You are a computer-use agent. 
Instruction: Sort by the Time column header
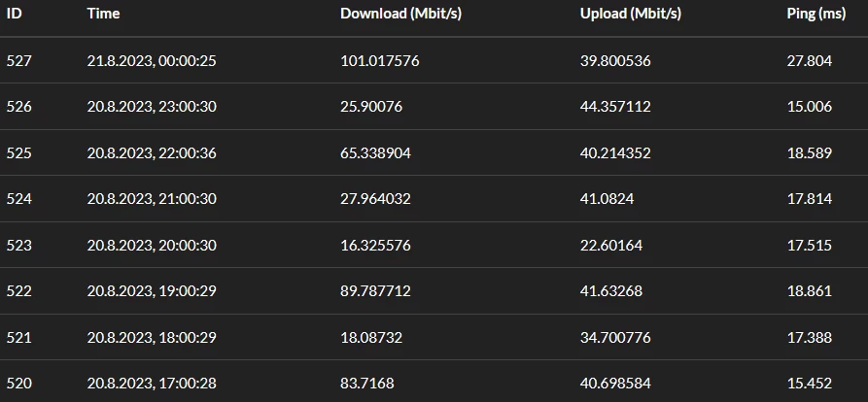(103, 14)
